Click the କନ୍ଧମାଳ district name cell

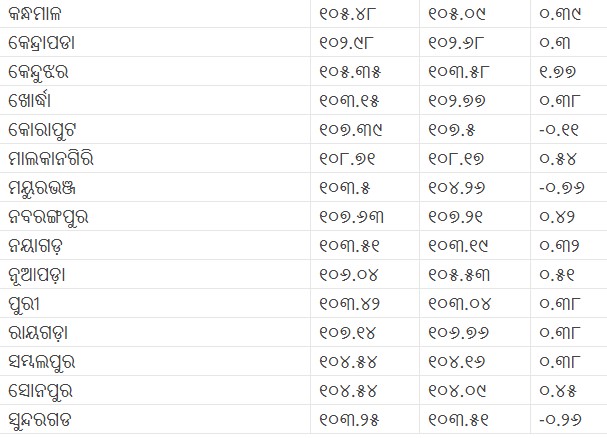(x=46, y=15)
